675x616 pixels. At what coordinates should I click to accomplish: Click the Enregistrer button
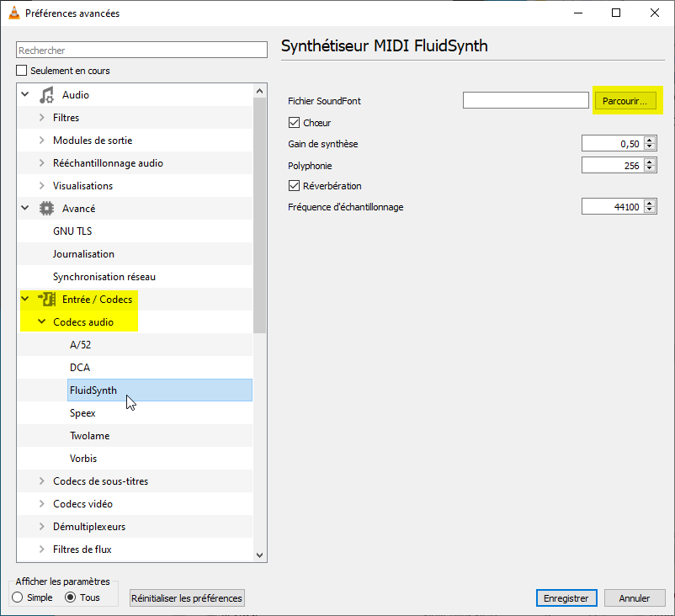[566, 598]
